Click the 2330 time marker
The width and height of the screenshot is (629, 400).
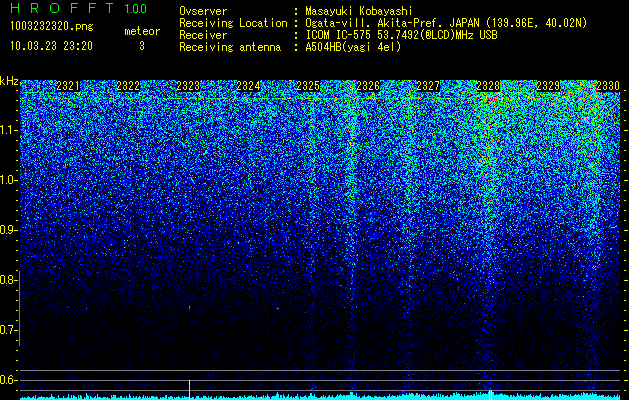(x=608, y=86)
